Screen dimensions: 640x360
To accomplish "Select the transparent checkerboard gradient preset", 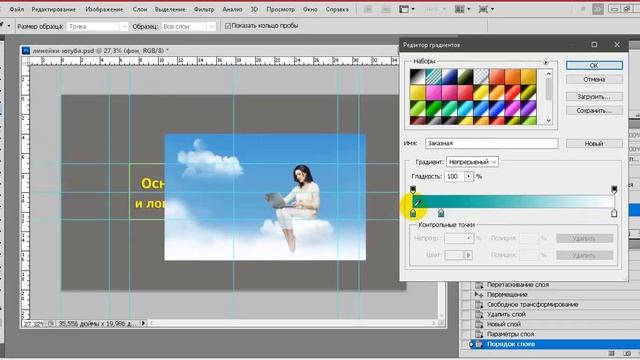I will [x=481, y=77].
